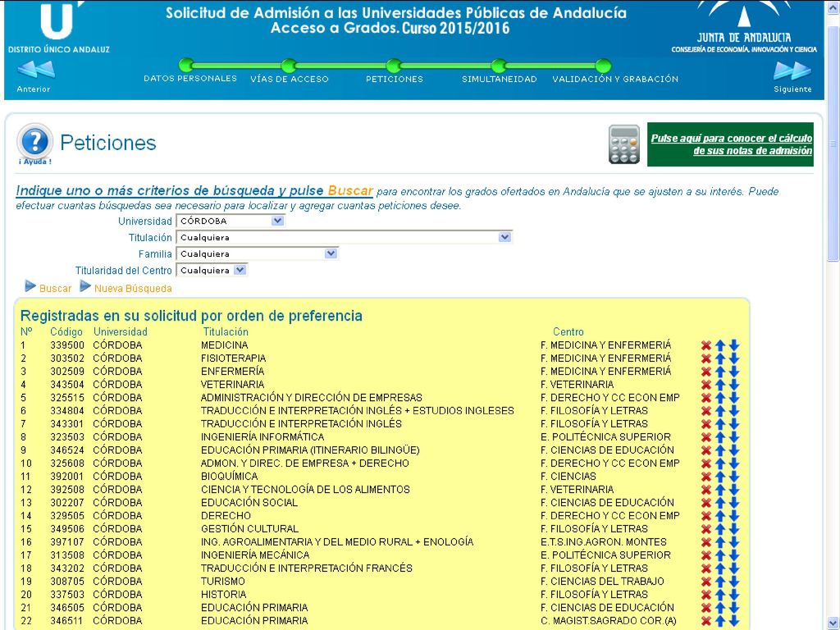This screenshot has width=840, height=630.
Task: Click 'C. MAGIST.SAGRADO COR.(A)' centro text
Action: [x=609, y=621]
